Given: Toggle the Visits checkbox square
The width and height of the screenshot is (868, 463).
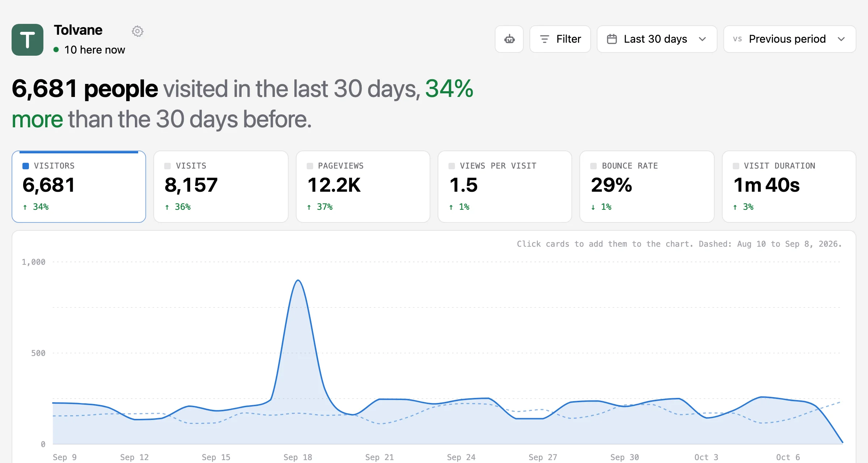Looking at the screenshot, I should (167, 166).
